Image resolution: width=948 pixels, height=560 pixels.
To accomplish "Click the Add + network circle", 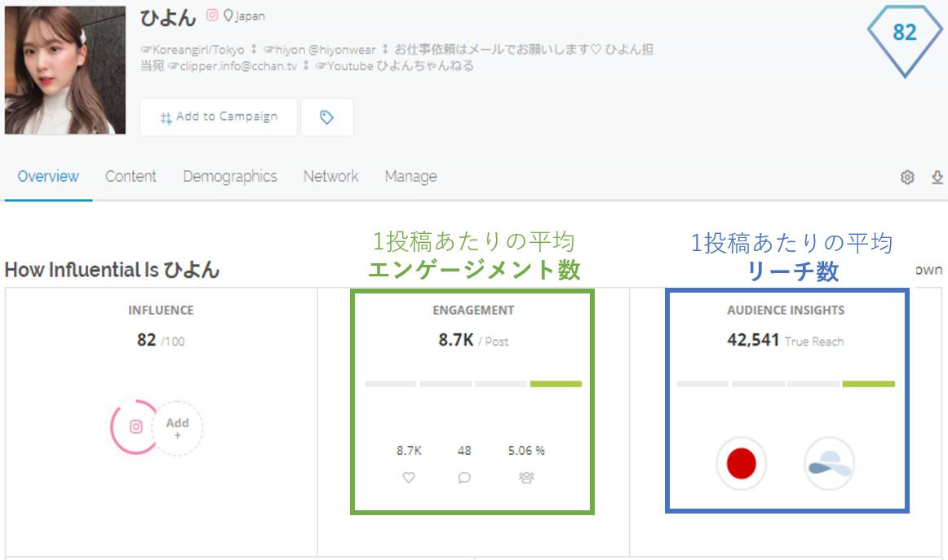I will click(x=177, y=428).
